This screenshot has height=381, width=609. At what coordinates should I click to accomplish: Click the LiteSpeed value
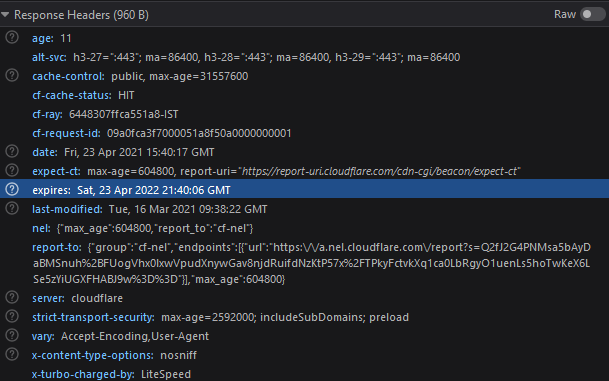pos(166,374)
